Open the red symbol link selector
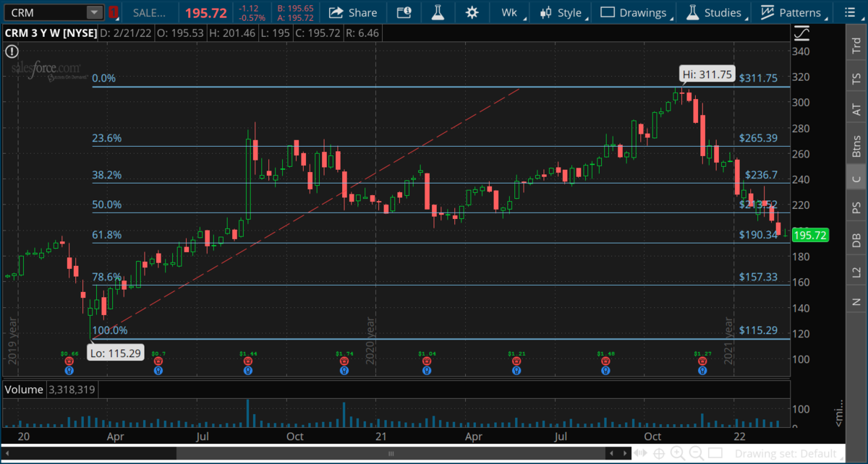The height and width of the screenshot is (464, 868). (x=113, y=12)
